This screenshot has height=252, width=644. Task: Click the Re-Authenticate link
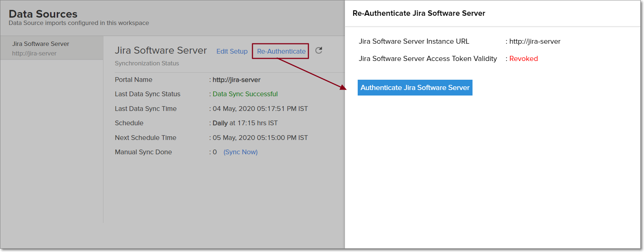(281, 51)
